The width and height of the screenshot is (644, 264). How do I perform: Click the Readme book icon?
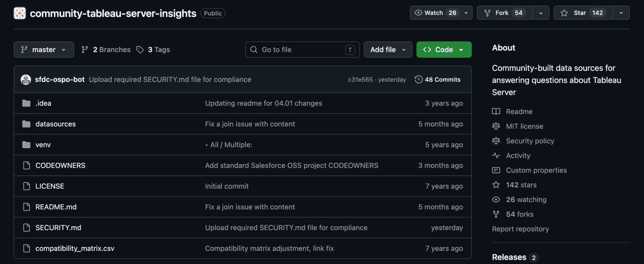pyautogui.click(x=496, y=112)
